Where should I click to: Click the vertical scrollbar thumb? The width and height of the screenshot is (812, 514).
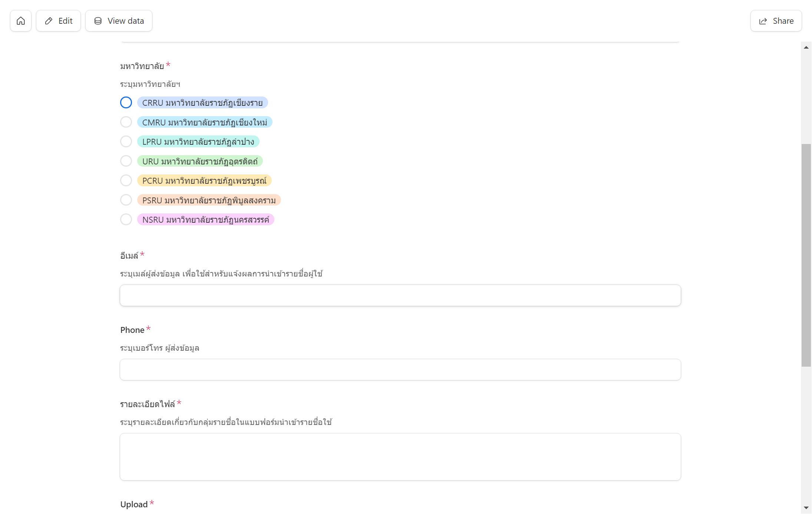pos(806,255)
